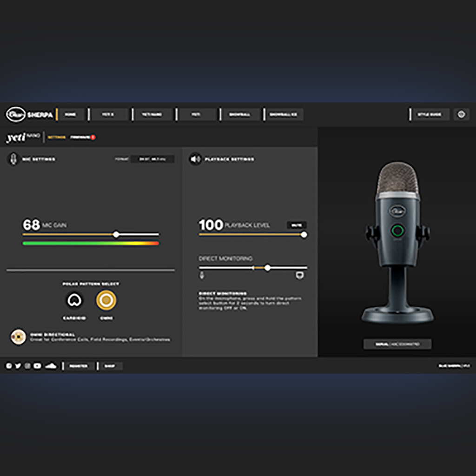The width and height of the screenshot is (476, 476).
Task: Switch to the Snowball tab
Action: [x=239, y=114]
